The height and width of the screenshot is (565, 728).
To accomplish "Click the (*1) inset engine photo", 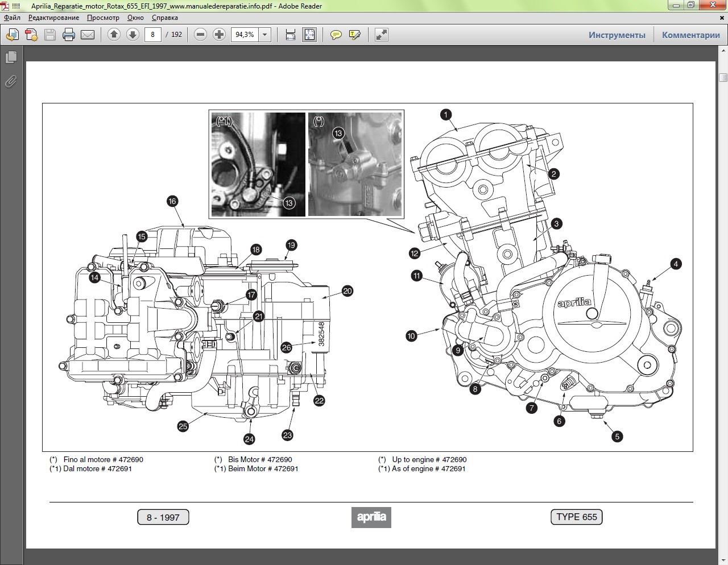I will pos(258,164).
